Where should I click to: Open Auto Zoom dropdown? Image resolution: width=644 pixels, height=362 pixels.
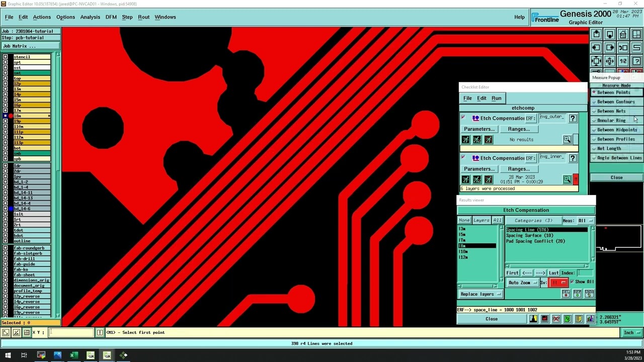(522, 283)
